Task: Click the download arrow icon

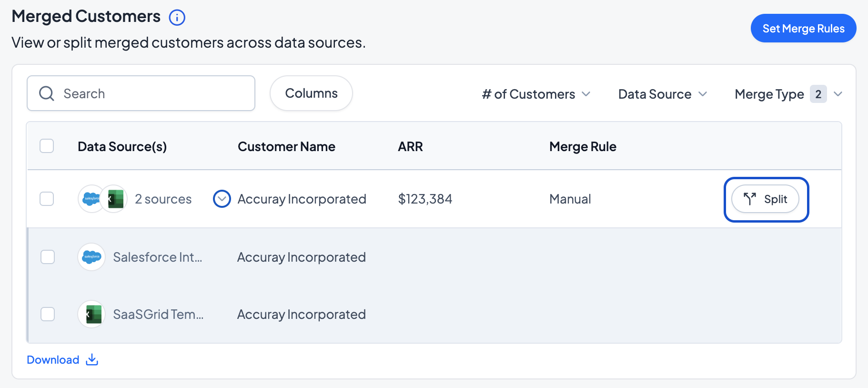Action: pyautogui.click(x=92, y=360)
